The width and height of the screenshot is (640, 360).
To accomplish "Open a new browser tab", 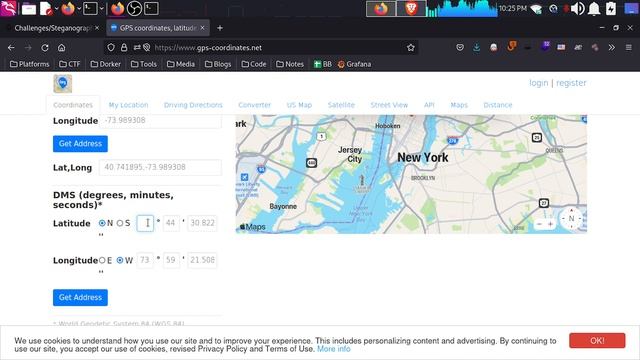I will (220, 28).
